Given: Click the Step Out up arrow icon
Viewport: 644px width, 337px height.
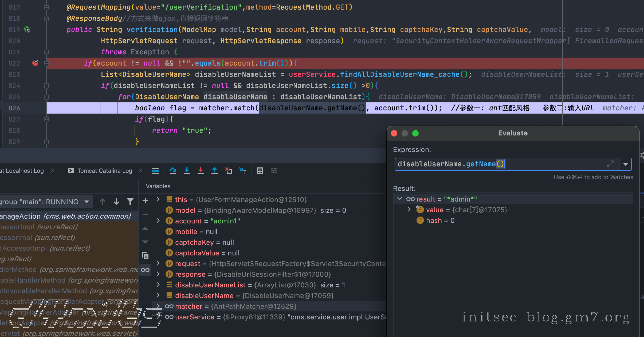Looking at the screenshot, I should pos(215,171).
